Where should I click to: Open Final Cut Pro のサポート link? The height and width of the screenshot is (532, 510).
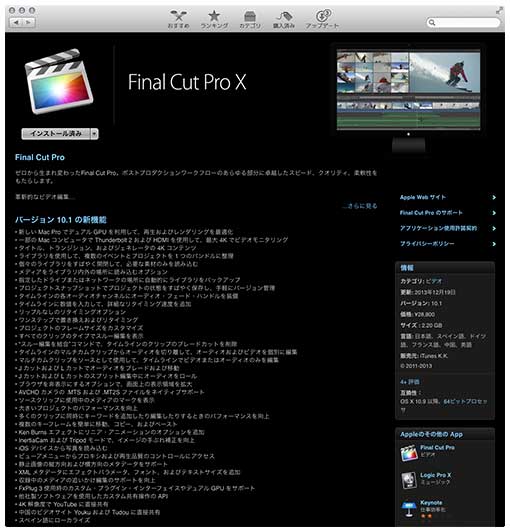tap(431, 213)
